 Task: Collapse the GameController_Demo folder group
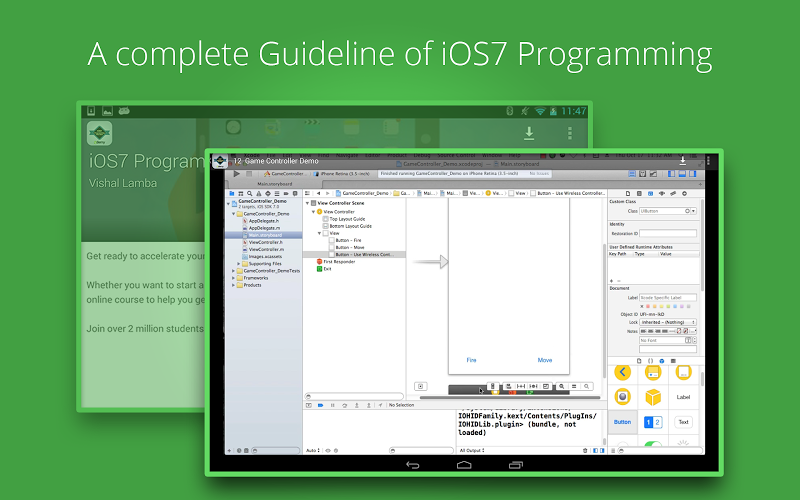pyautogui.click(x=234, y=214)
